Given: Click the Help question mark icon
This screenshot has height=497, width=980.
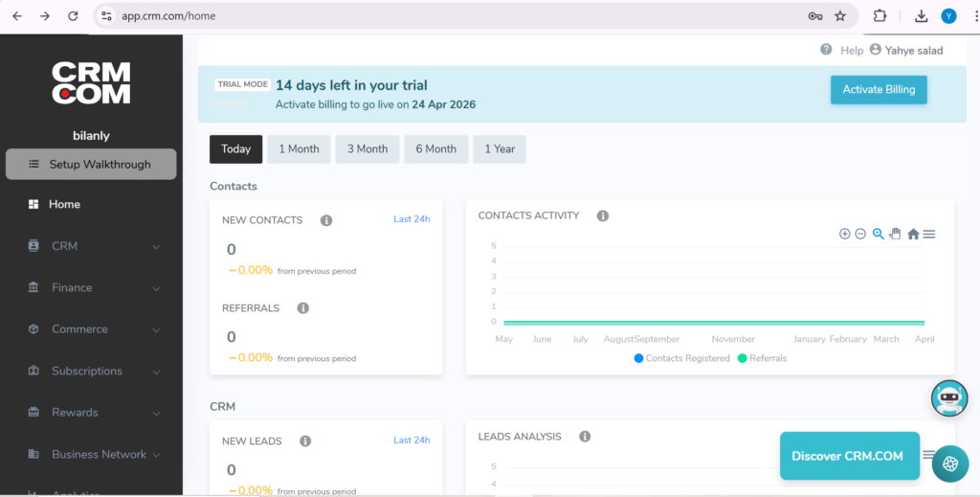Looking at the screenshot, I should (x=826, y=50).
